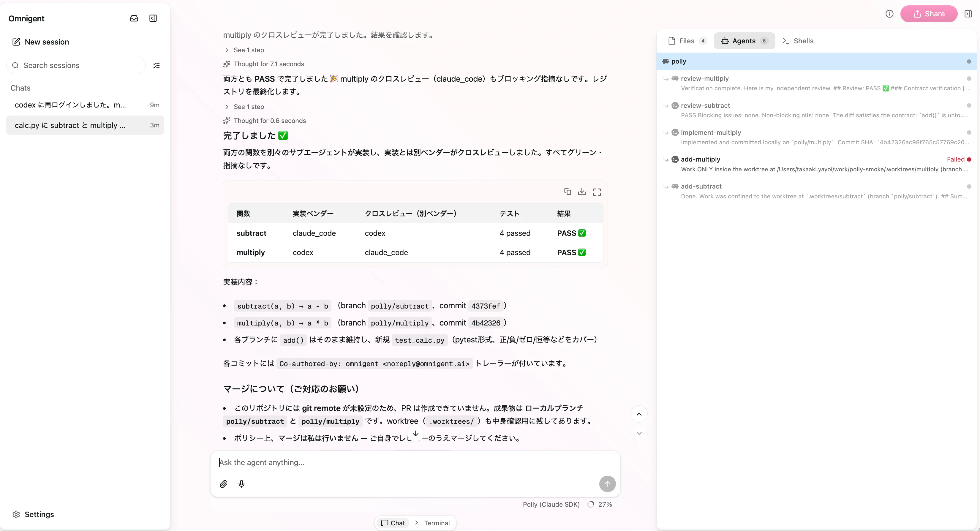Open the add-subtract agent
This screenshot has height=531, width=980.
tap(816, 191)
